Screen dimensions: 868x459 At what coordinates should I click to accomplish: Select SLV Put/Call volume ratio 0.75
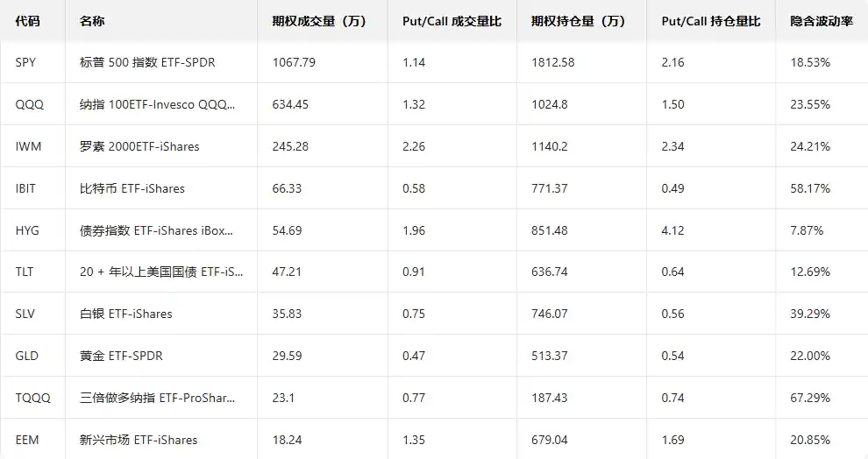pos(414,314)
